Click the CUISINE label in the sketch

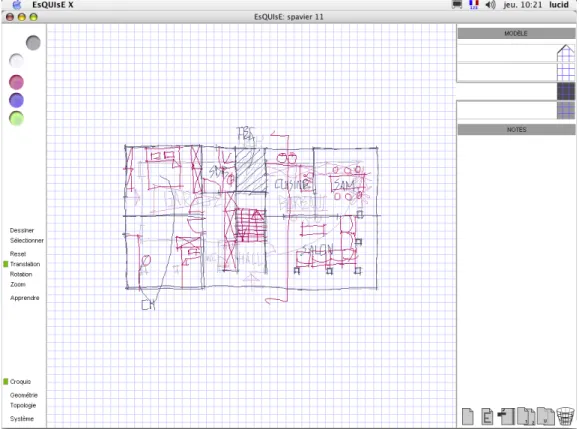coord(293,184)
